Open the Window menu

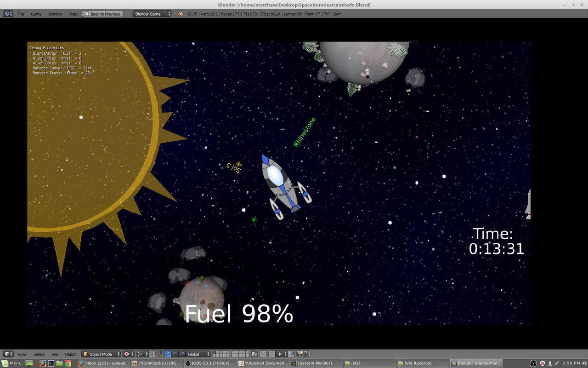point(55,14)
